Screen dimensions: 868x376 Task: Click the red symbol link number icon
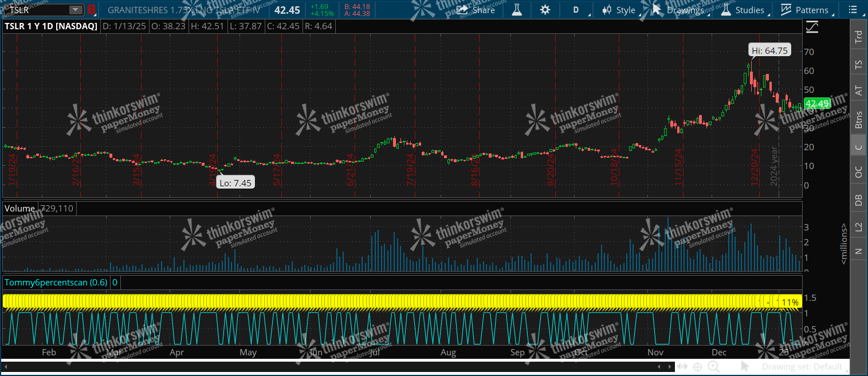pyautogui.click(x=91, y=10)
